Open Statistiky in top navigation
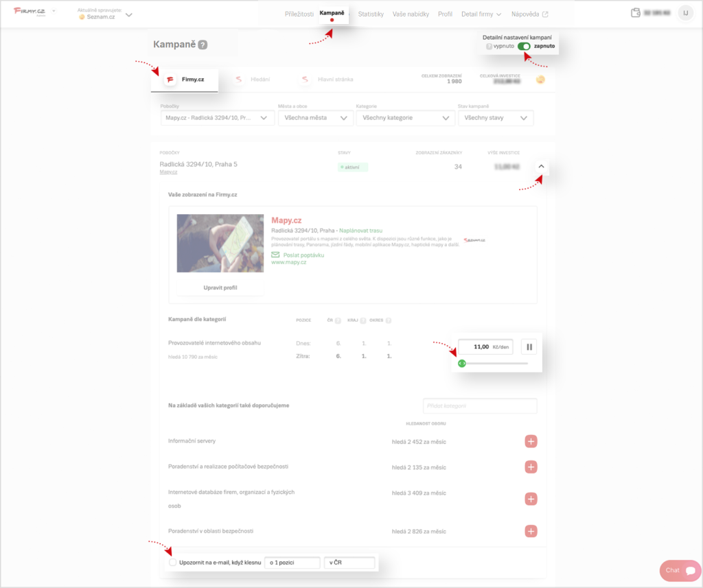Screen dimensions: 703x588 pyautogui.click(x=371, y=14)
